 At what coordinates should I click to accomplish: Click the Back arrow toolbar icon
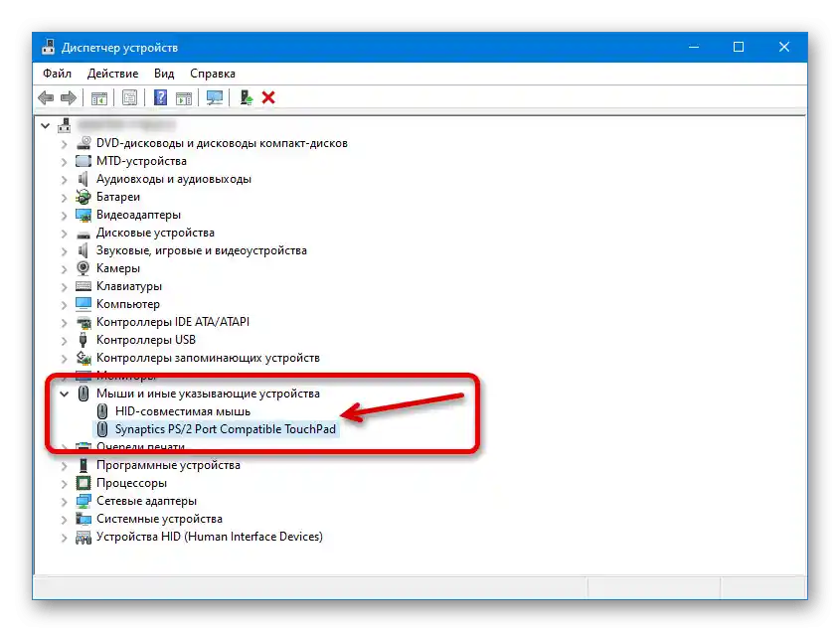[x=46, y=97]
